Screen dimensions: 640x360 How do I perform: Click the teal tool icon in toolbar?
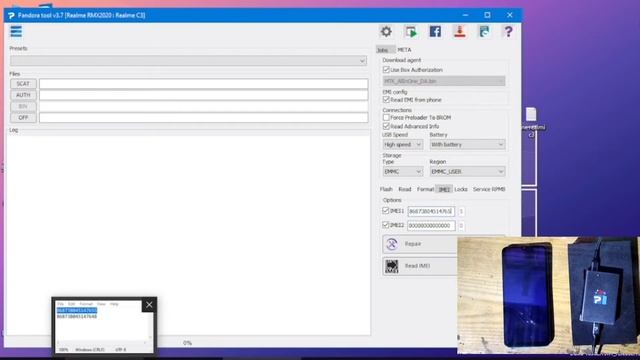pos(484,31)
